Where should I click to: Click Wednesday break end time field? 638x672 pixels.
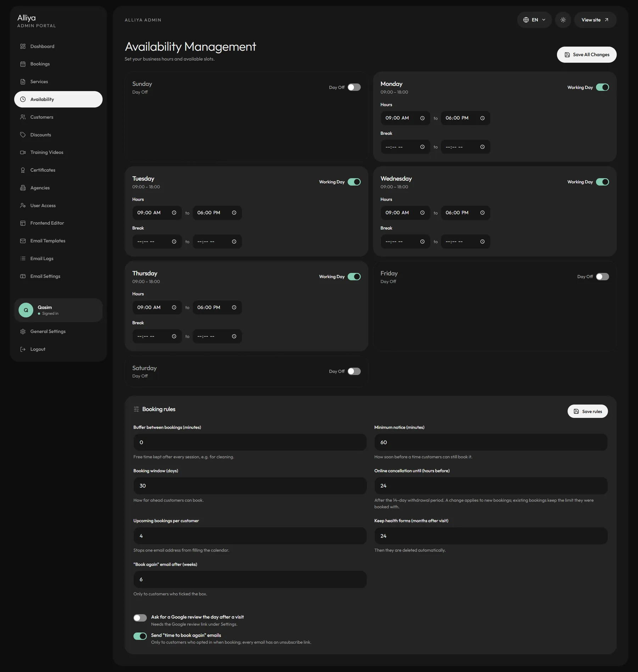pyautogui.click(x=465, y=241)
